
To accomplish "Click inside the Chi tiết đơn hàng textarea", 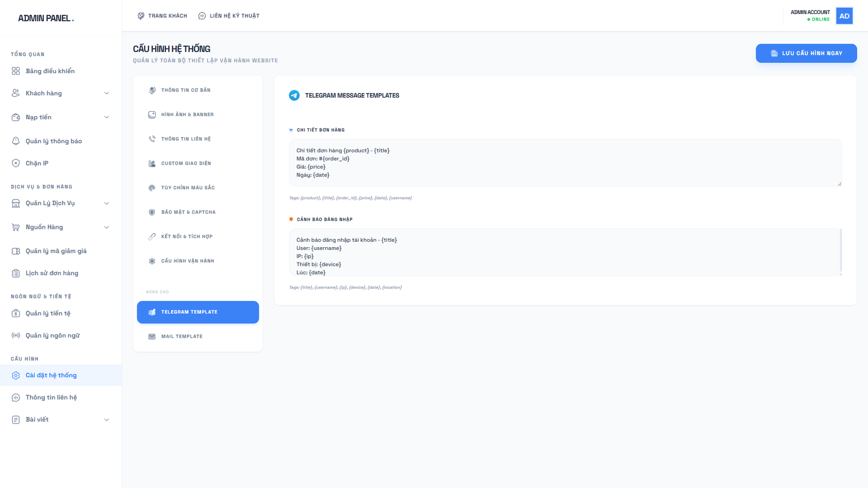I will 564,163.
